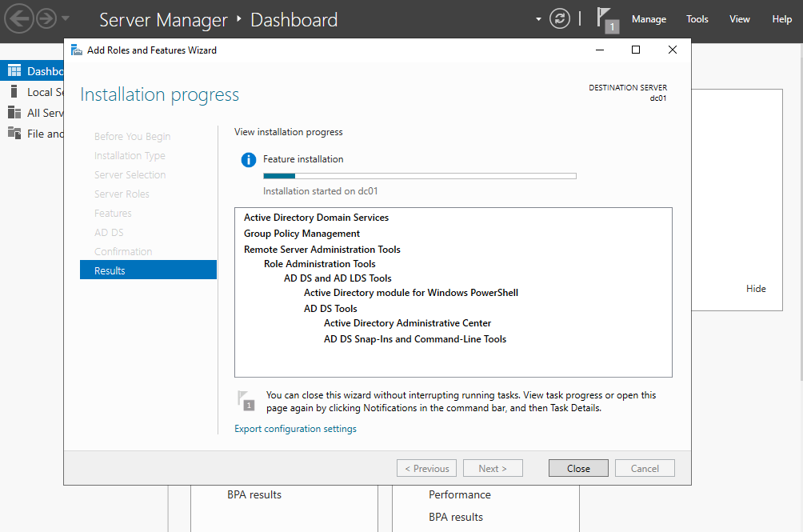The width and height of the screenshot is (803, 532).
Task: Click the blue info icon beside Feature installation
Action: [249, 160]
